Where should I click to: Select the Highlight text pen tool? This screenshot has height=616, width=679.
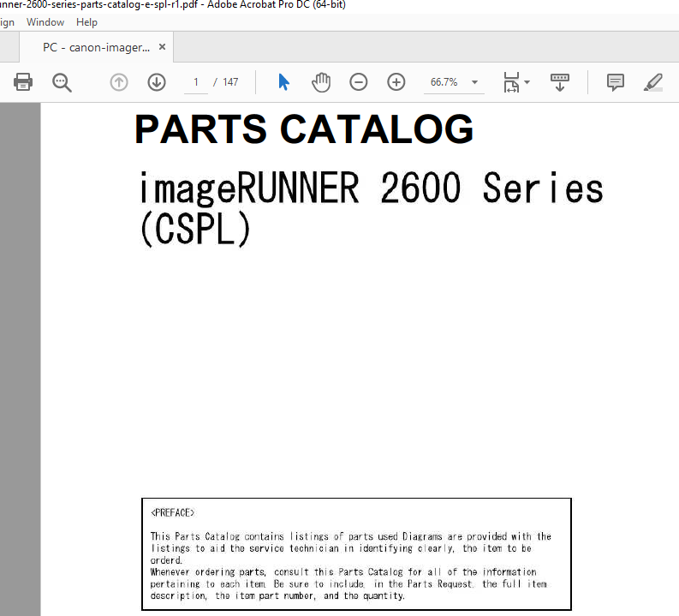[653, 82]
